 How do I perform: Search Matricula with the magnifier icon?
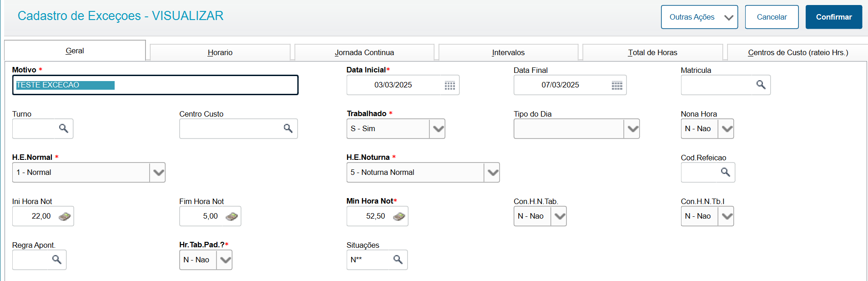(761, 85)
